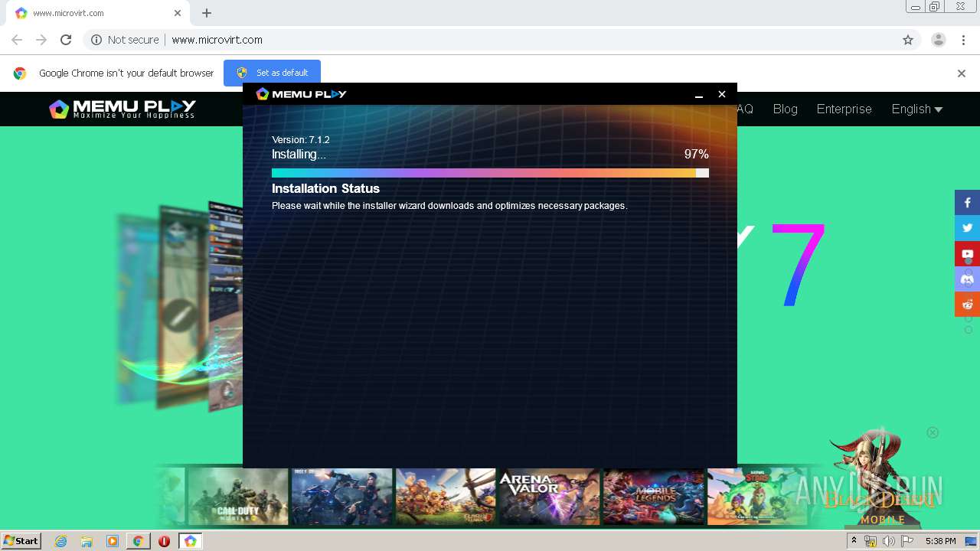Screen dimensions: 980x551
Task: Bookmark this page with star icon
Action: click(908, 40)
